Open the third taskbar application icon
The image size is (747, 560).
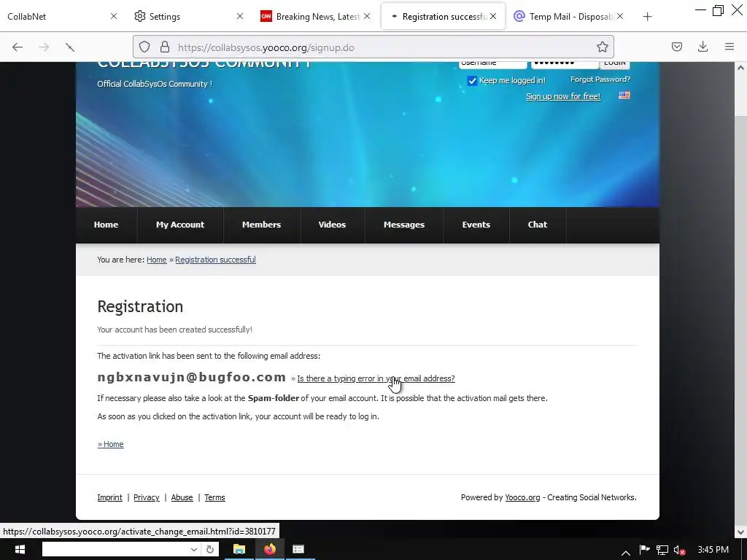[x=298, y=549]
